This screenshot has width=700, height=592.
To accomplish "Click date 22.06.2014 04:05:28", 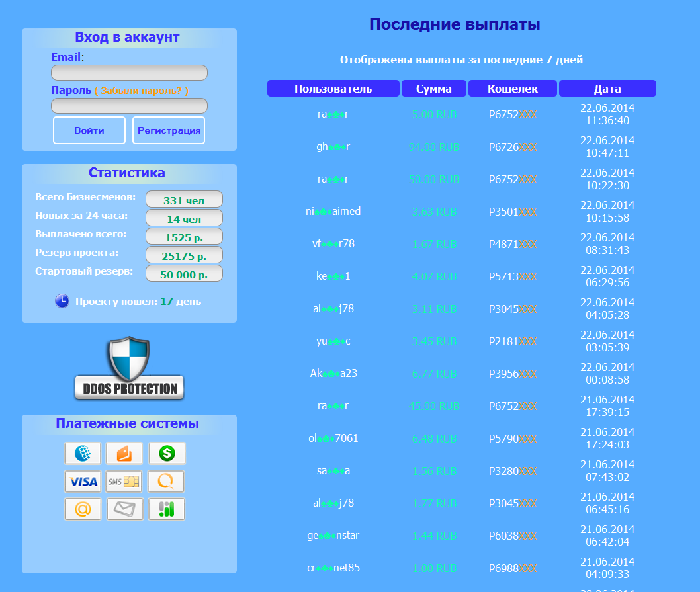I will point(607,309).
